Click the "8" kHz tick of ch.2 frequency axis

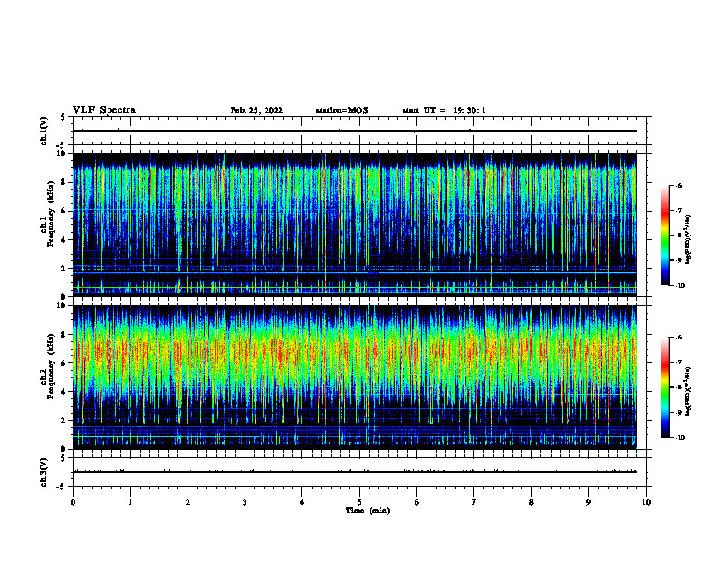(x=64, y=335)
